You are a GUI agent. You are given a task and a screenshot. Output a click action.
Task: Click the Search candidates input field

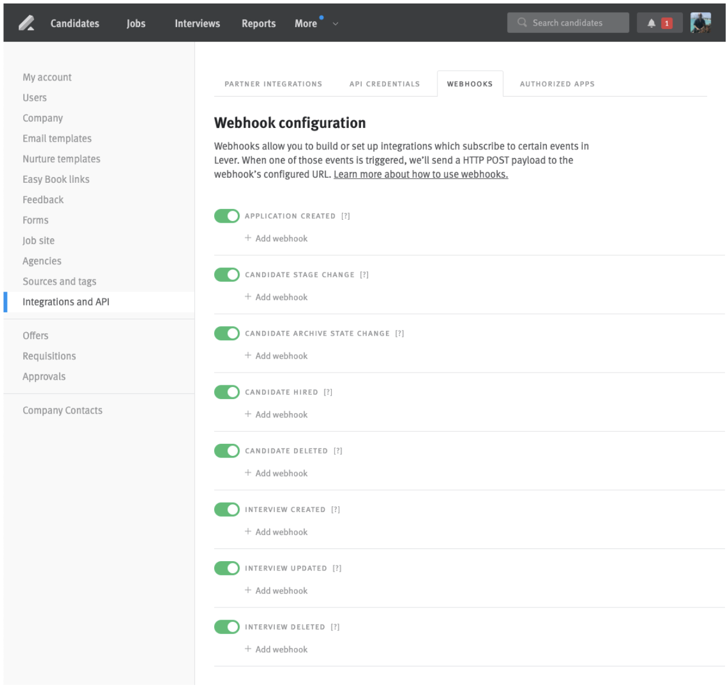567,23
